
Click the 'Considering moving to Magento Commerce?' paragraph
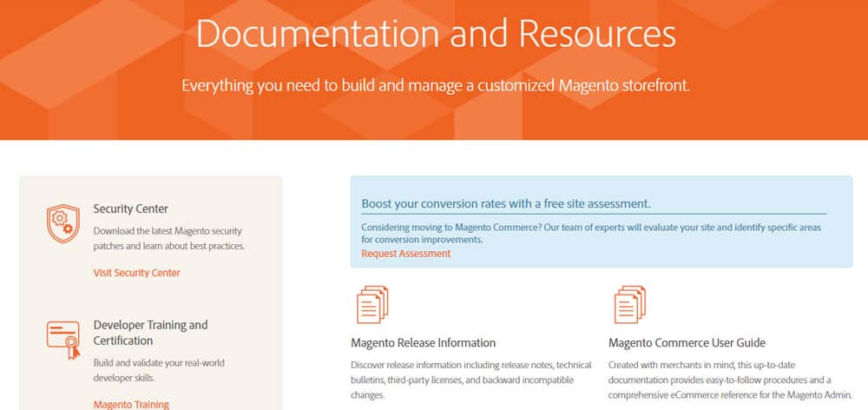(x=591, y=234)
